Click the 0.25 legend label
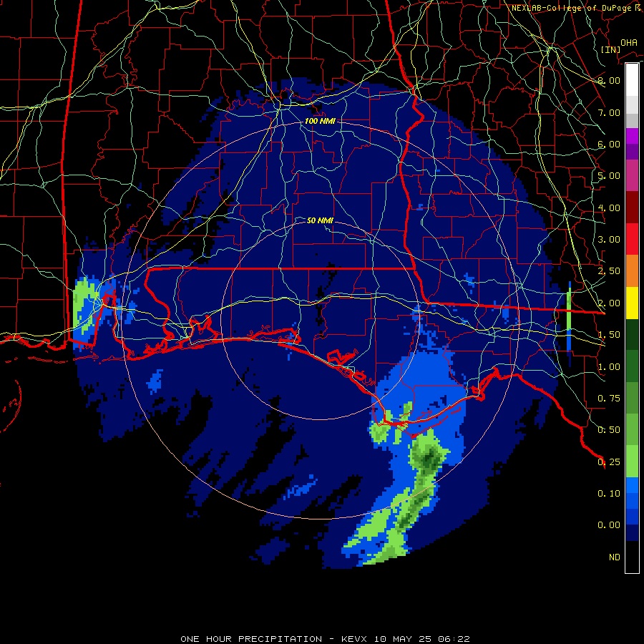The height and width of the screenshot is (644, 644). pos(609,462)
